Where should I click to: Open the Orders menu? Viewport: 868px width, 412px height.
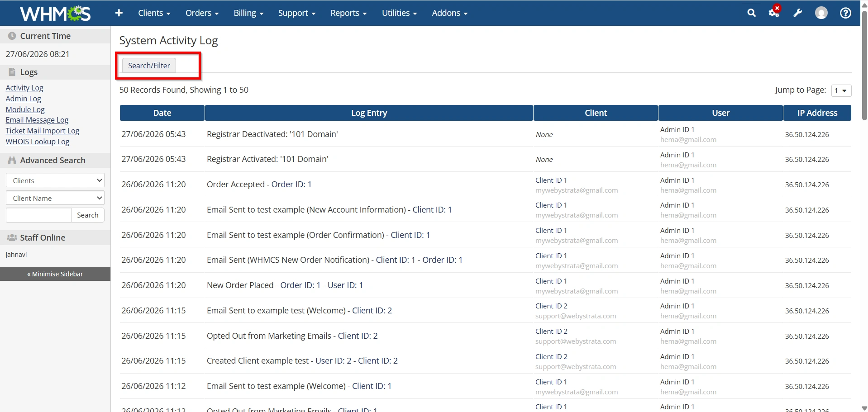coord(202,13)
